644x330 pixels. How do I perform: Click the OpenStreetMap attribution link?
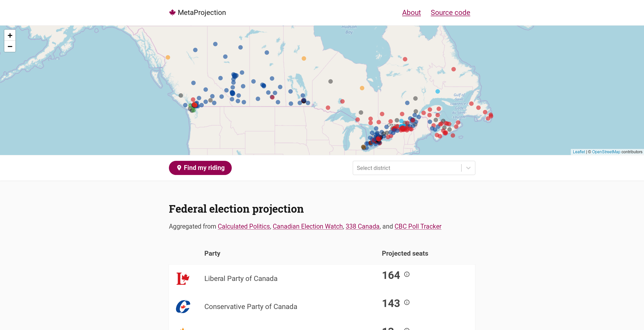pos(606,152)
